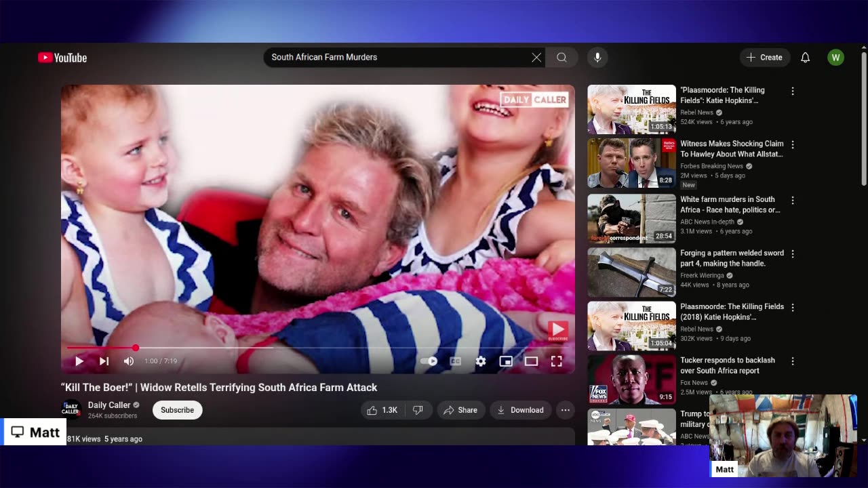The image size is (868, 488).
Task: Click the Daily Caller watermark in video
Action: [534, 100]
